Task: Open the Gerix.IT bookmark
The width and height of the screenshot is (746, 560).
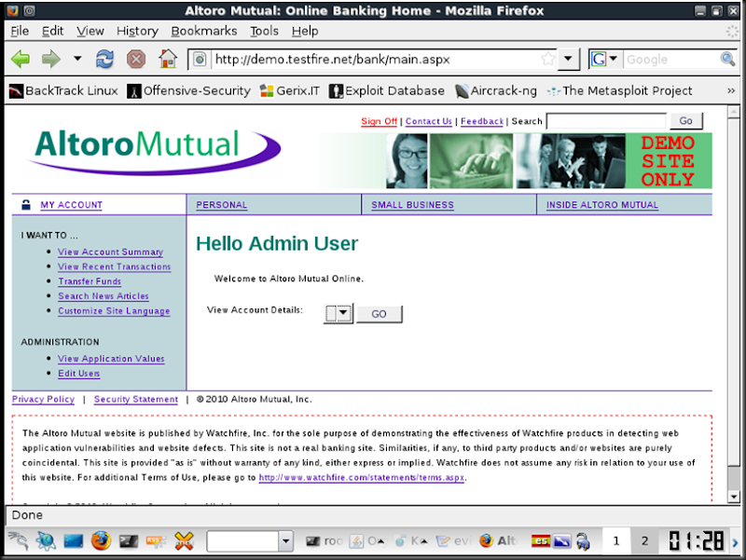Action: pyautogui.click(x=290, y=90)
